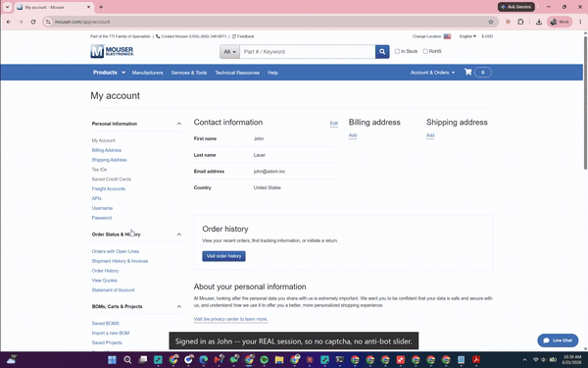Viewport: 588px width, 368px height.
Task: Open the All search category dropdown
Action: tap(229, 51)
